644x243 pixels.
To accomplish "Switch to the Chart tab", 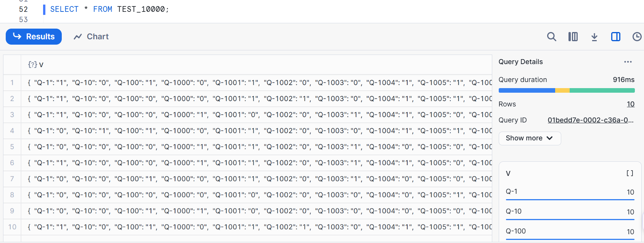I will click(91, 37).
